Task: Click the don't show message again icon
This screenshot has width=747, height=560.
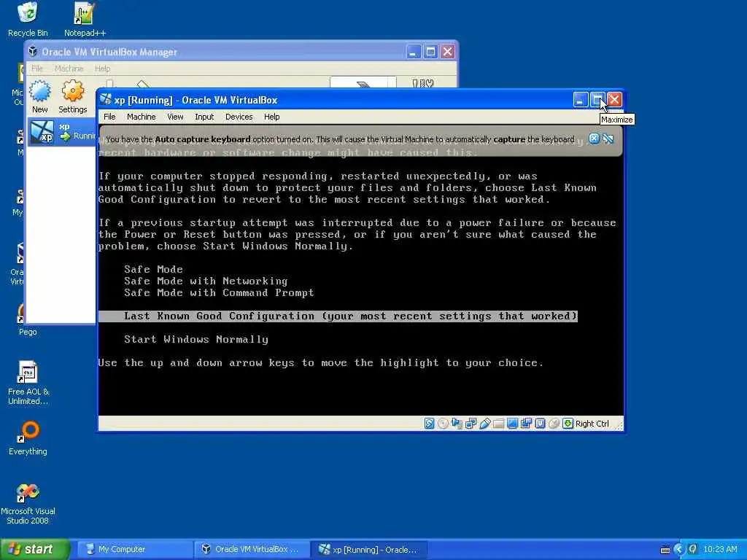Action: pyautogui.click(x=608, y=139)
